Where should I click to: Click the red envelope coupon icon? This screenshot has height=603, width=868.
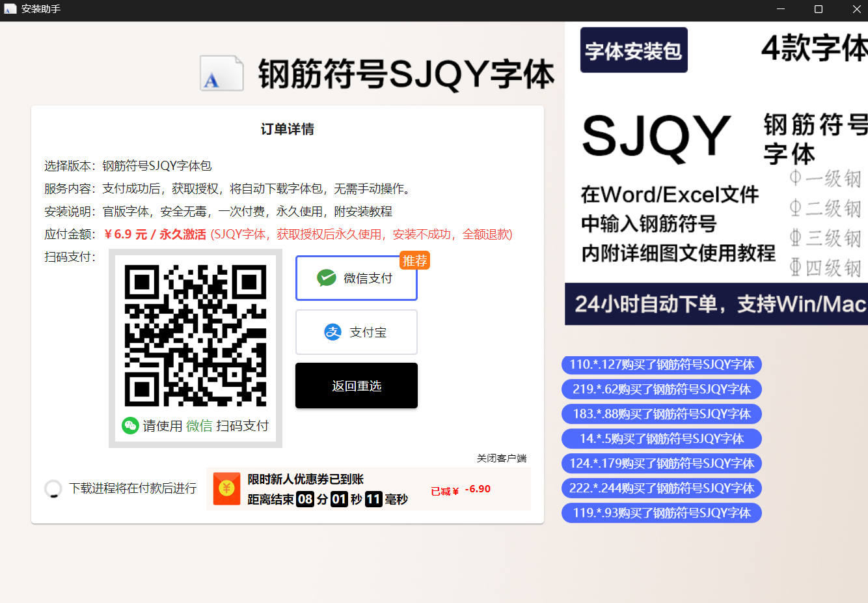[x=227, y=489]
